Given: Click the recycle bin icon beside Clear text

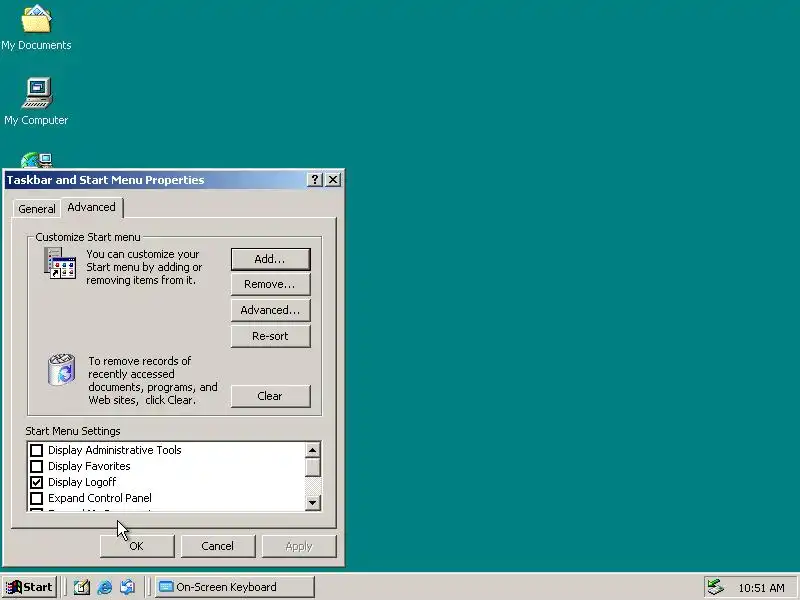Looking at the screenshot, I should (x=62, y=369).
